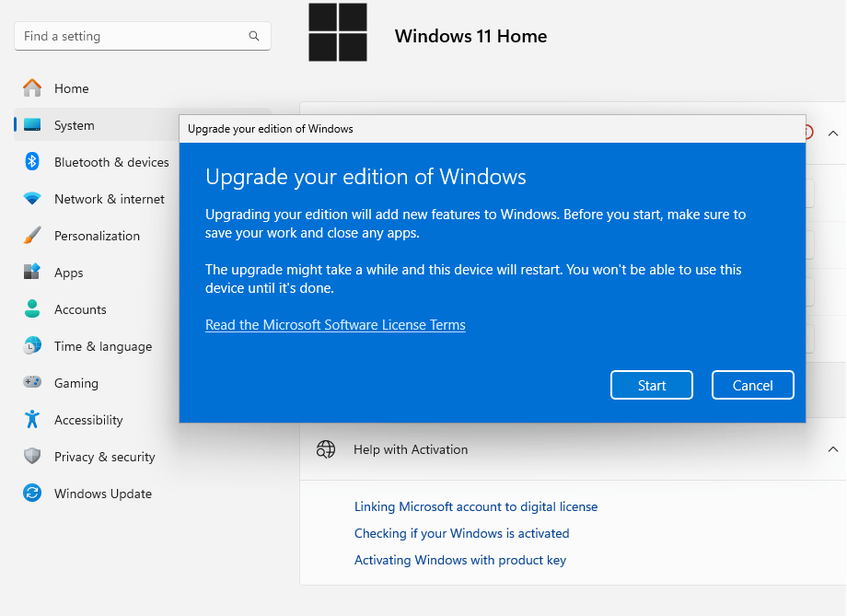Open Linking Microsoft account to digital license
This screenshot has width=847, height=616.
pos(476,506)
